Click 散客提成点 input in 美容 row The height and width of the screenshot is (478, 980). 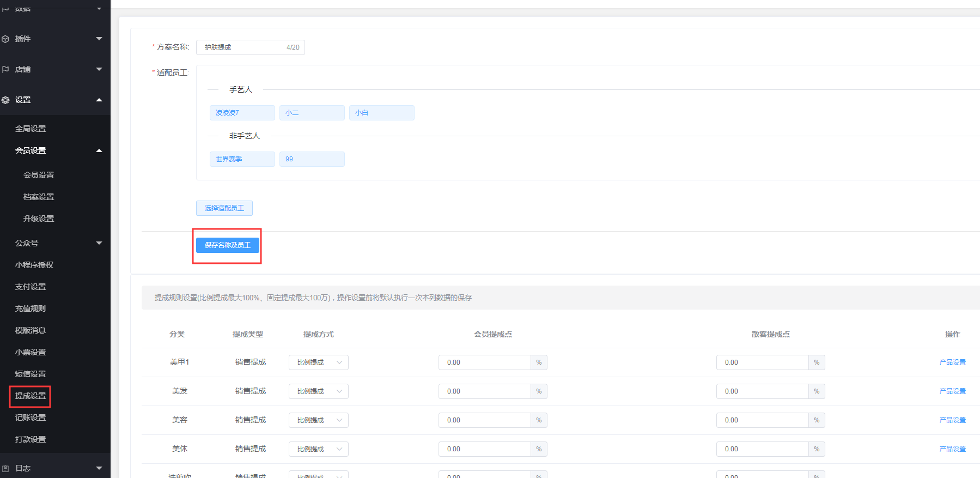pyautogui.click(x=763, y=420)
